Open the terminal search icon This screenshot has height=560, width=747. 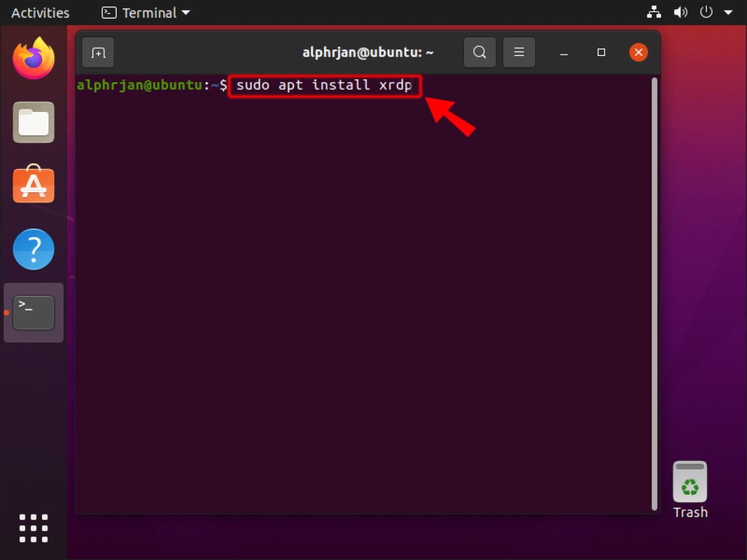click(479, 52)
